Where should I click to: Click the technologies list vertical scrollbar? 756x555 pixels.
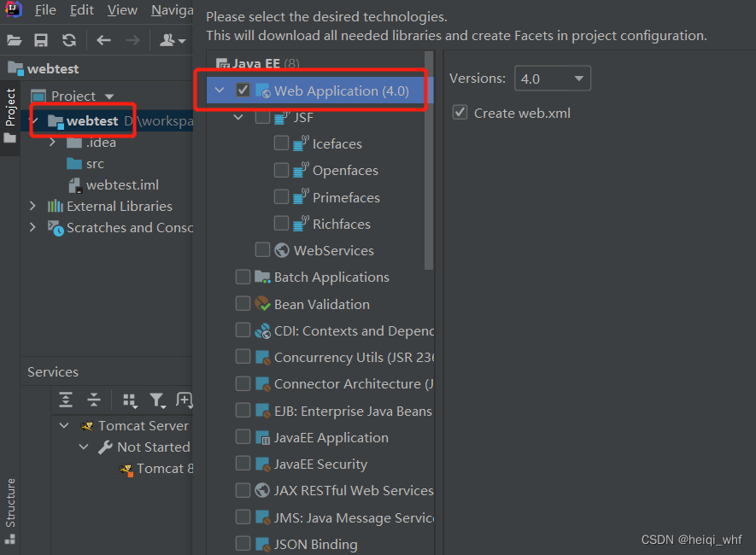pos(429,161)
